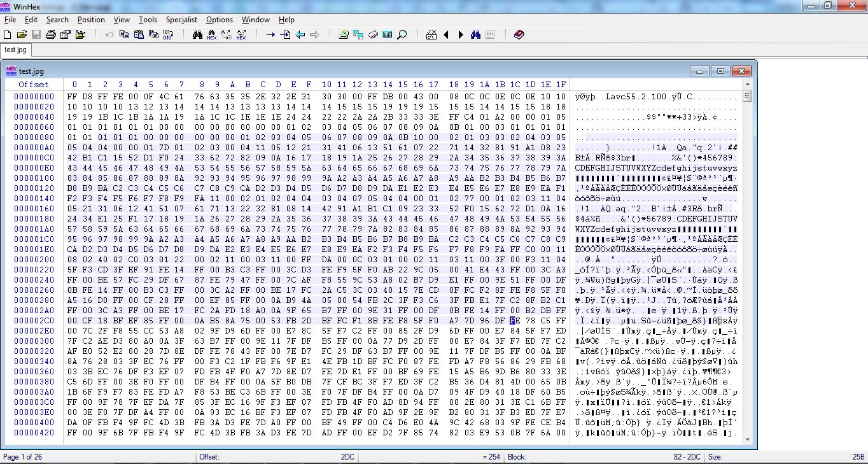Click the Go To Sector icon
Viewport: 868px width, 464px height.
tap(285, 34)
